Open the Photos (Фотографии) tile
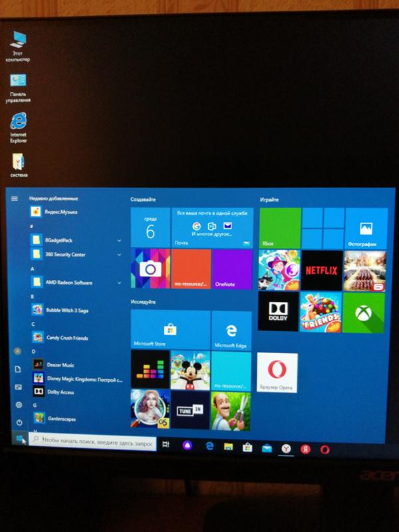The image size is (399, 532). 366,229
